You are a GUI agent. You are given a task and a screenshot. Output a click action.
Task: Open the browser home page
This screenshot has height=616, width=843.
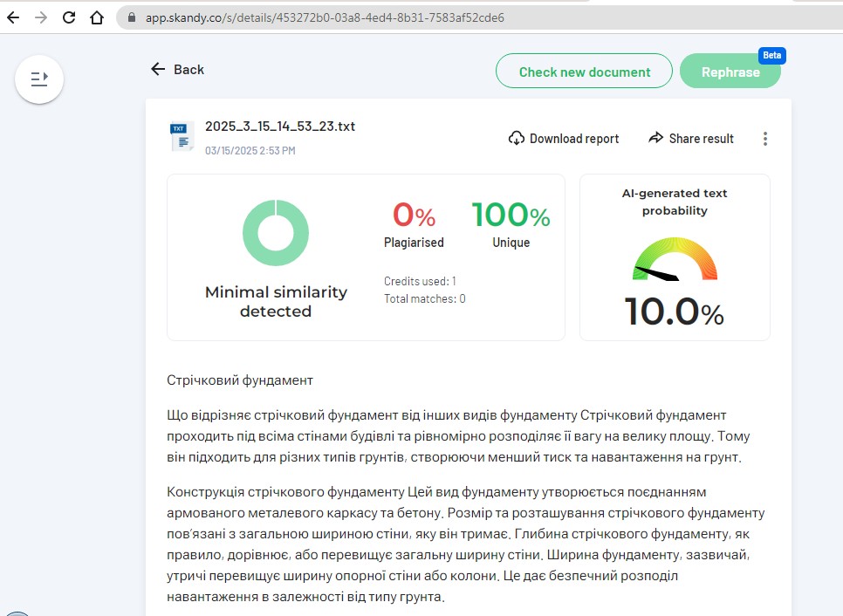click(97, 17)
